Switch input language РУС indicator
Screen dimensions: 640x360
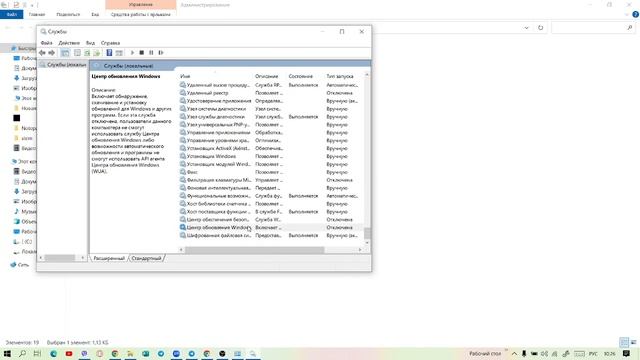(x=593, y=353)
